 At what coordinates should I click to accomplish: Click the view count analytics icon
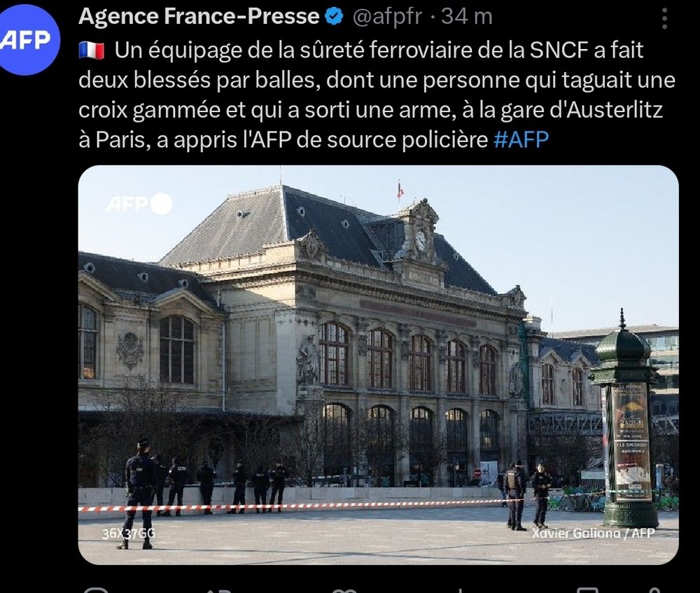461,590
